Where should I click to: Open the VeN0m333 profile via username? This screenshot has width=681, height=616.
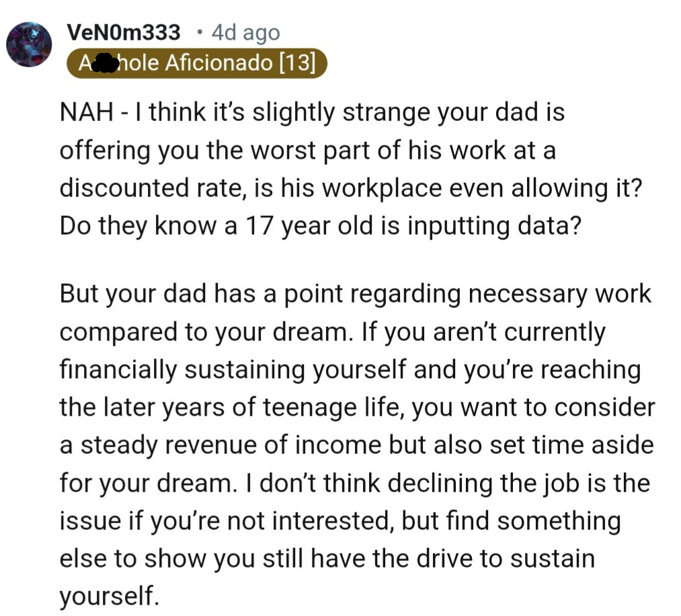pos(124,32)
